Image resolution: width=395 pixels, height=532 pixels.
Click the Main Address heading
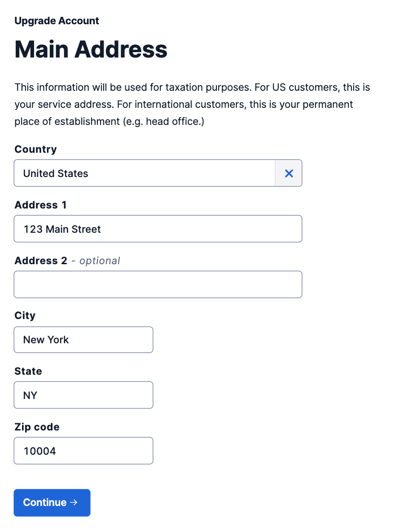pos(91,49)
